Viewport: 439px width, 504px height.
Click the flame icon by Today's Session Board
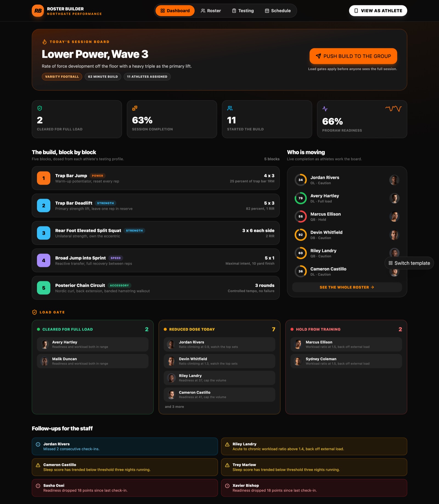[44, 42]
